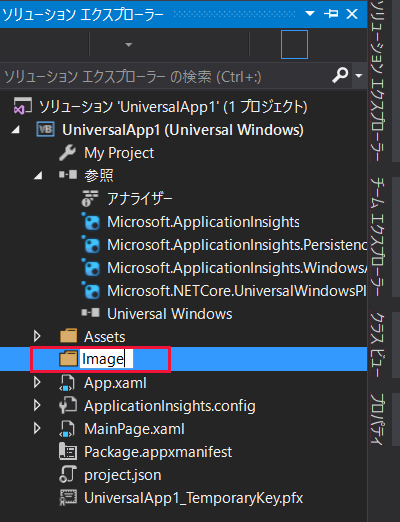The image size is (400, 522).
Task: Click the VB project icon for UniversalApp1
Action: tap(45, 129)
